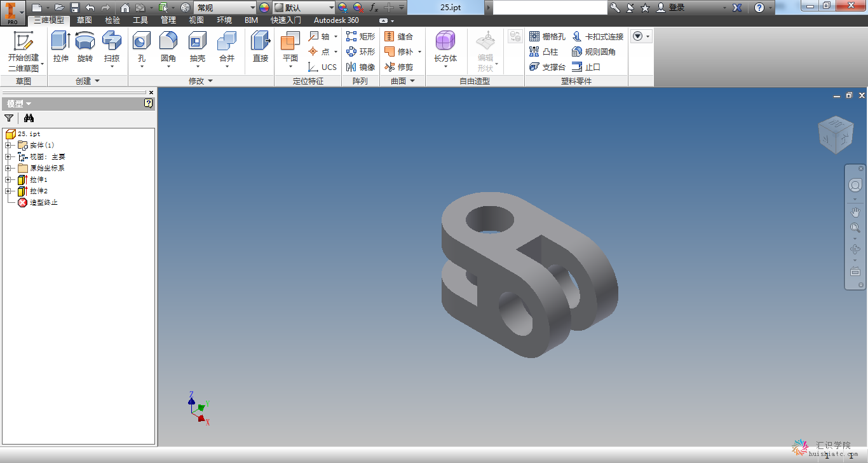Screen dimensions: 868x463
Task: Select the Boss (凸柱) plastic feature
Action: 544,52
